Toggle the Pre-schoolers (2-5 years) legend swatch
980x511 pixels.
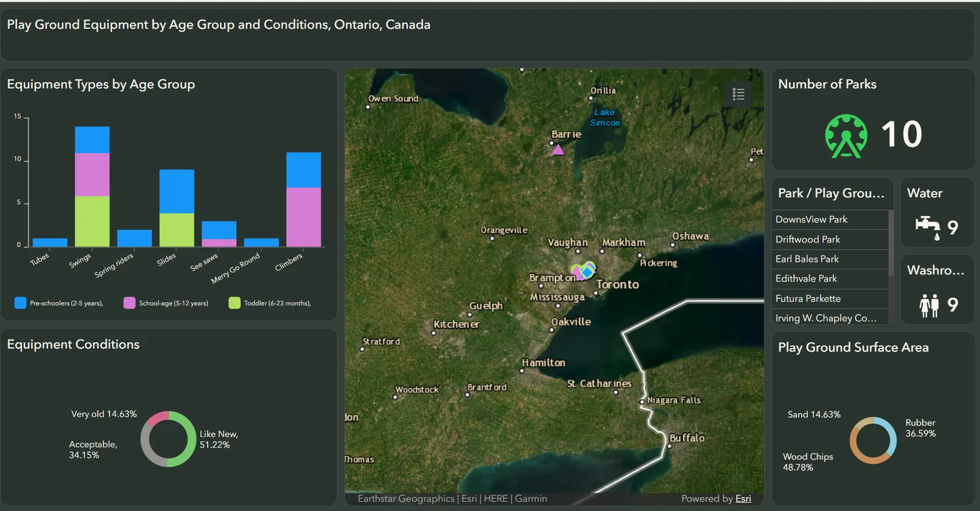coord(20,303)
